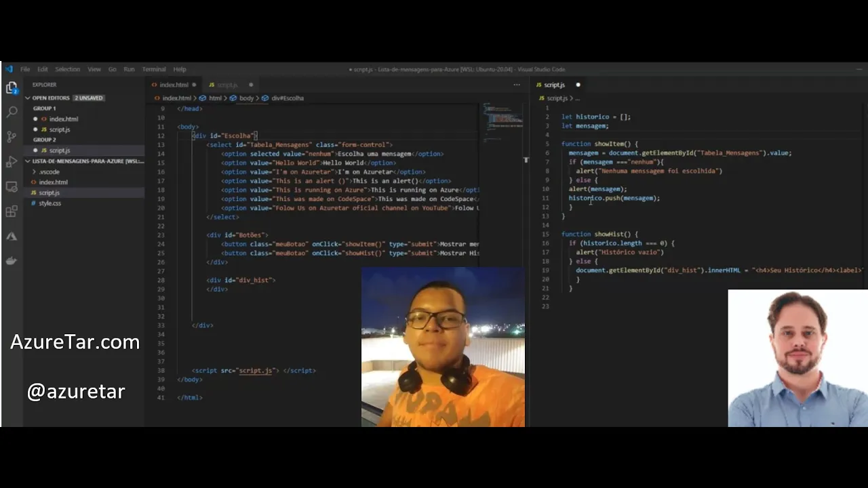Open index.html in the project file tree
The image size is (868, 488).
click(53, 182)
